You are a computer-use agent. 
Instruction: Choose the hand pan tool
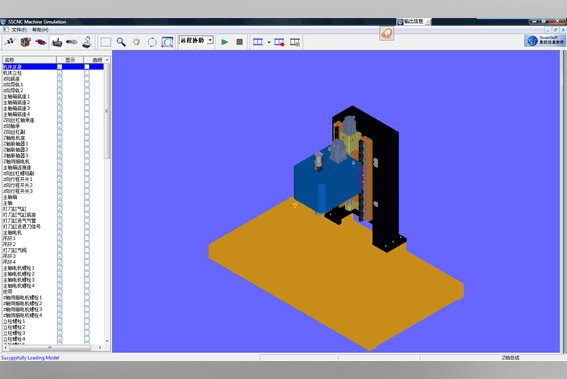click(x=136, y=42)
